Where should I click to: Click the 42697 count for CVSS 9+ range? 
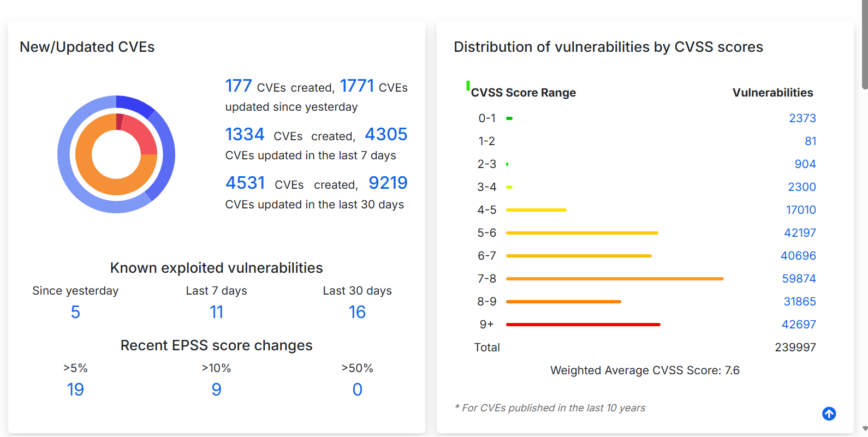tap(799, 324)
